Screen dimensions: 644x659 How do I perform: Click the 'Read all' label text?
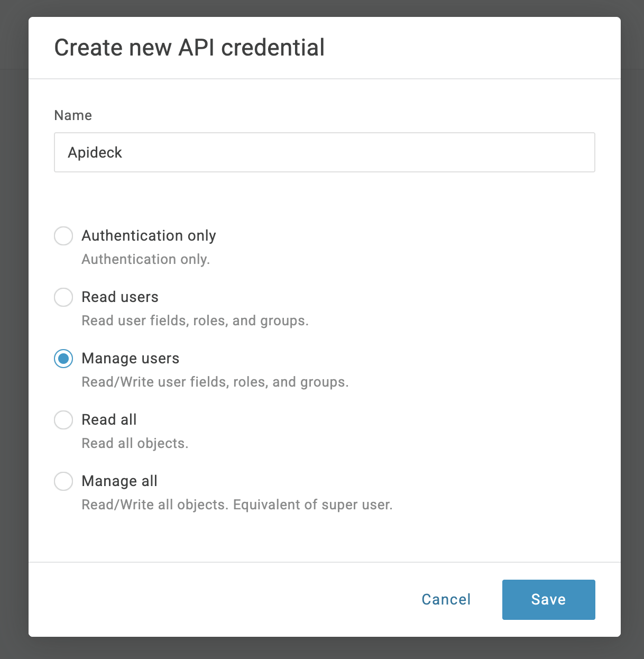[x=109, y=420]
